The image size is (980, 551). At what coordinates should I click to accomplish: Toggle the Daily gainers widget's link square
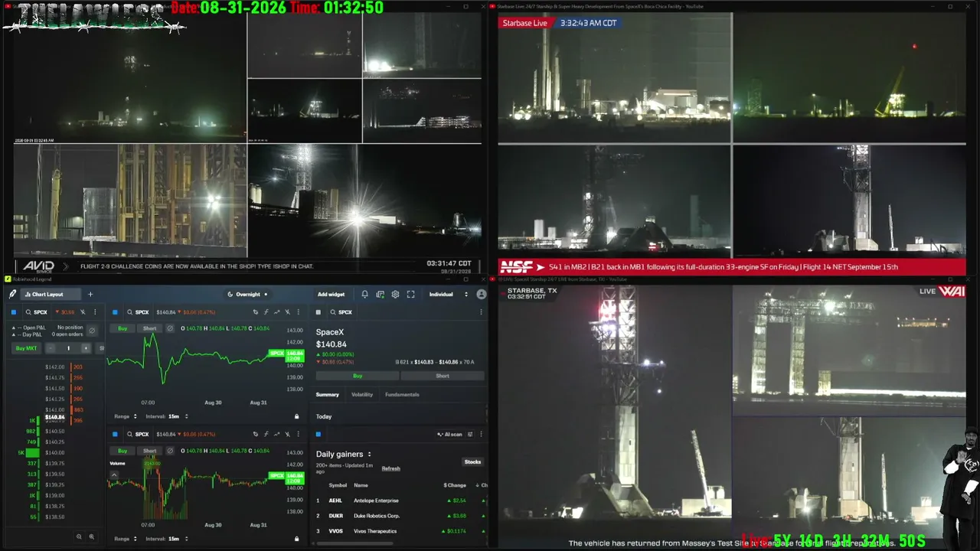pos(318,434)
